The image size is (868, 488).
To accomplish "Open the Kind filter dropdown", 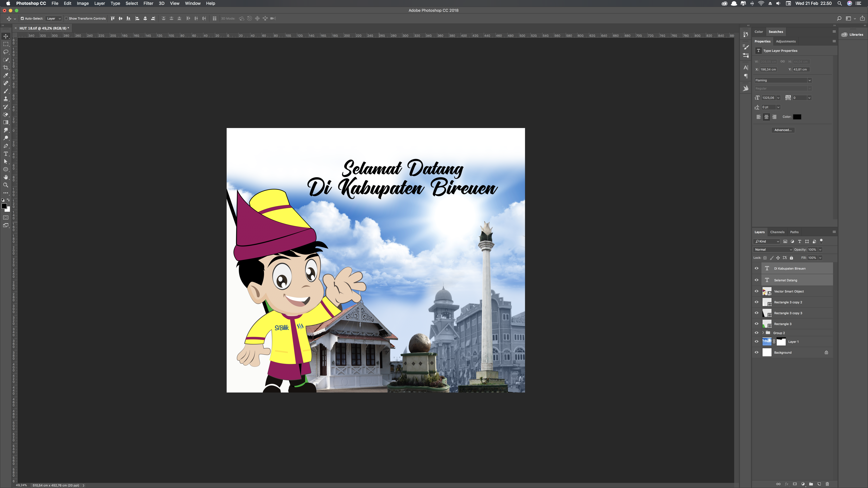I will 767,241.
